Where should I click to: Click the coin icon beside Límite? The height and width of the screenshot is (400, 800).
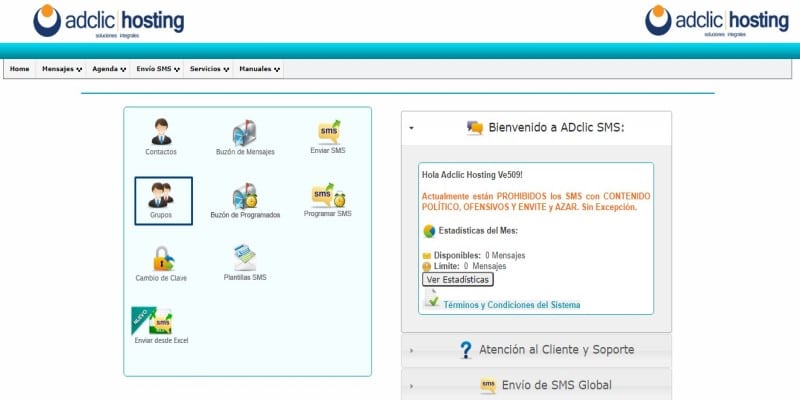(x=427, y=266)
